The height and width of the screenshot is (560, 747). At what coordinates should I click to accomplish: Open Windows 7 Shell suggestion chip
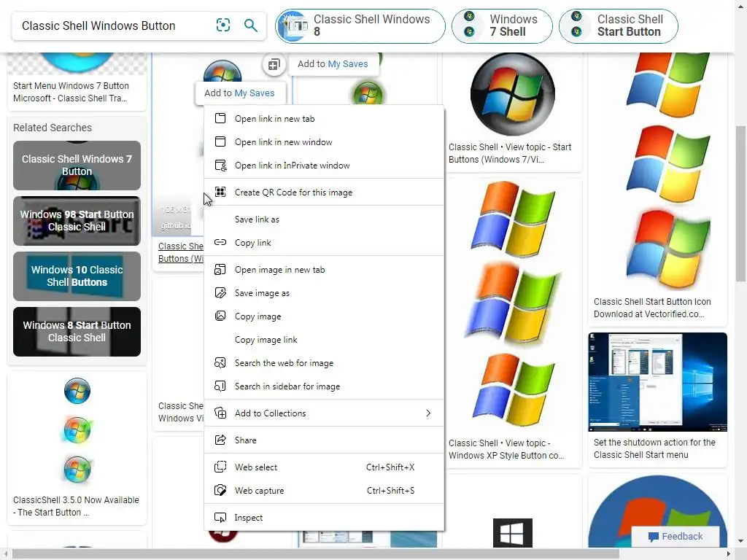pyautogui.click(x=502, y=26)
